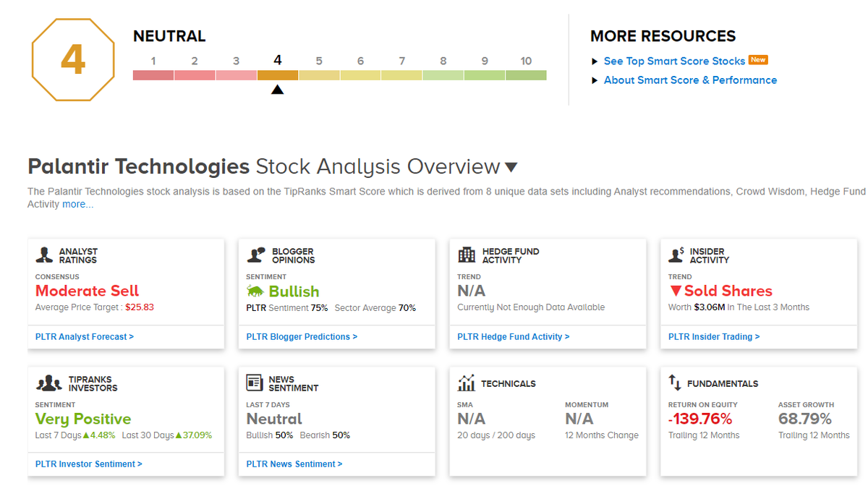
Task: Click the Bullish sentiment text
Action: coord(294,291)
